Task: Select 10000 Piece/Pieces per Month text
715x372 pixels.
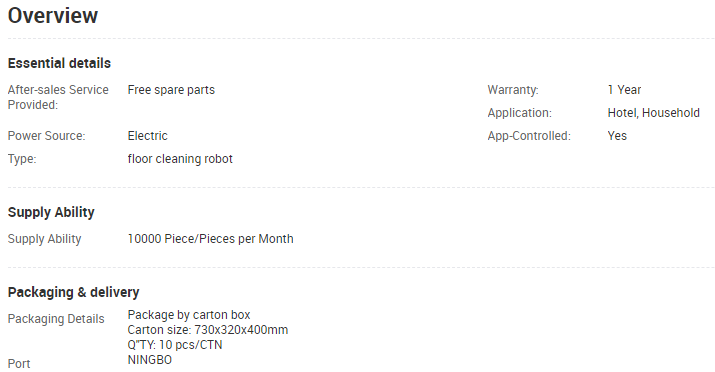Action: [x=210, y=239]
